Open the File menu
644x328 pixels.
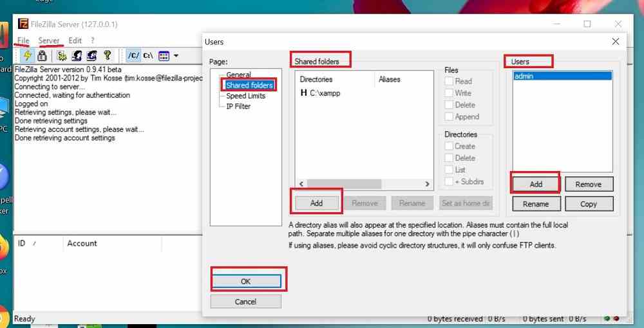point(23,41)
